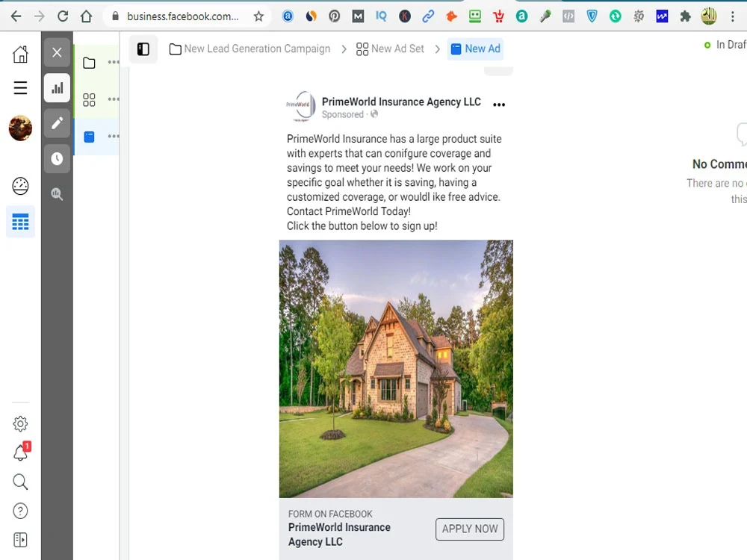Viewport: 747px width, 560px height.
Task: Open the help question mark icon
Action: 20,511
